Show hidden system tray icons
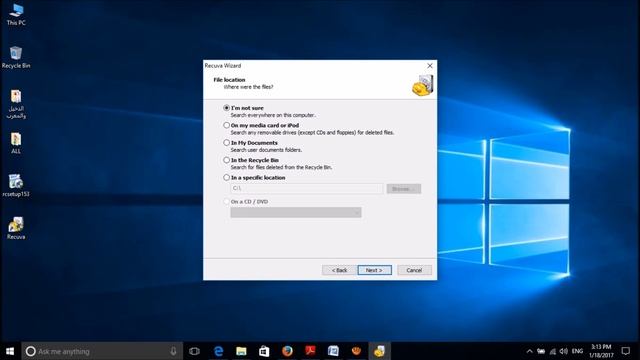The image size is (640, 360). click(529, 351)
